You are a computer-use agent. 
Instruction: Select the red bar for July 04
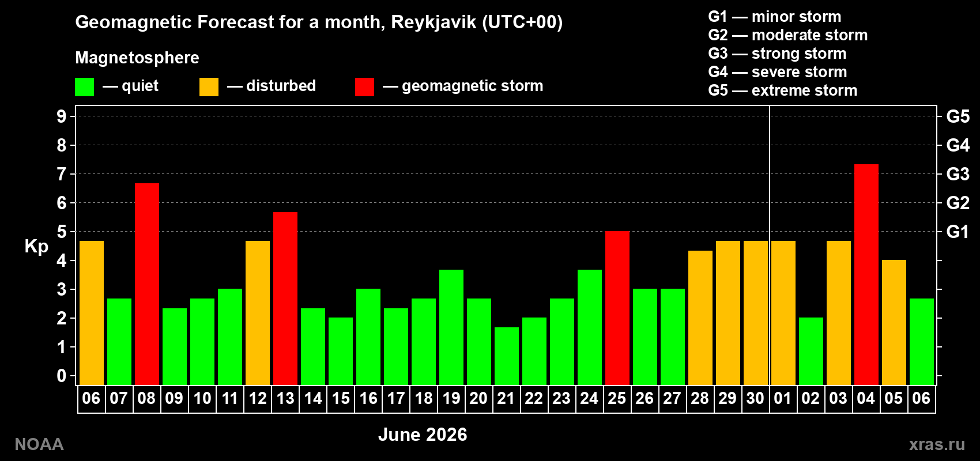[866, 275]
